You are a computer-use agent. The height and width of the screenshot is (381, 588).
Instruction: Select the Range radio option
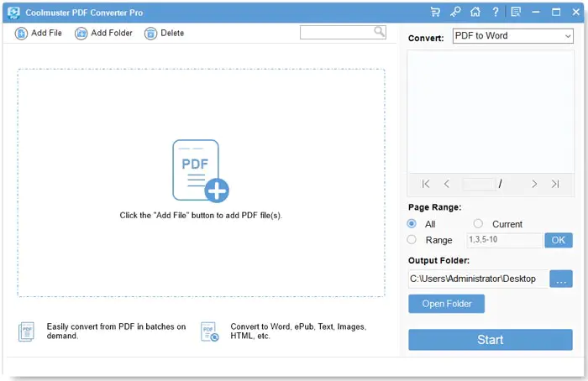(x=412, y=239)
